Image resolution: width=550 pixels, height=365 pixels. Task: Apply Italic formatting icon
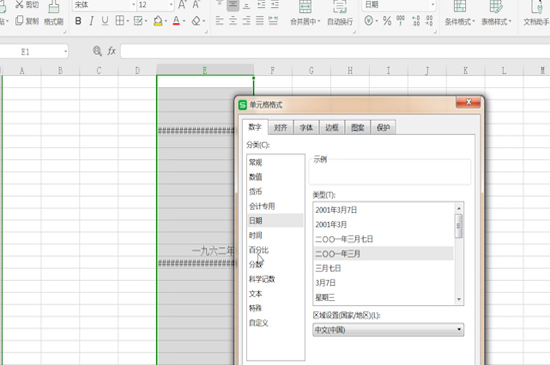click(91, 21)
